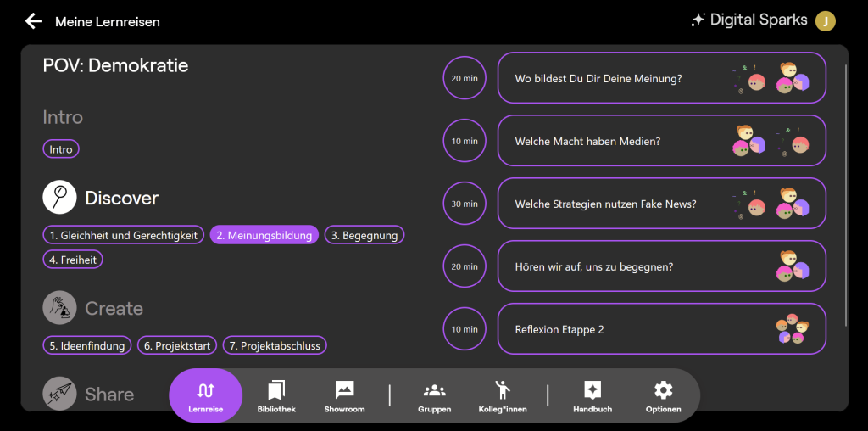The image size is (868, 431).
Task: Click the Share paper plane icon
Action: coord(59,393)
